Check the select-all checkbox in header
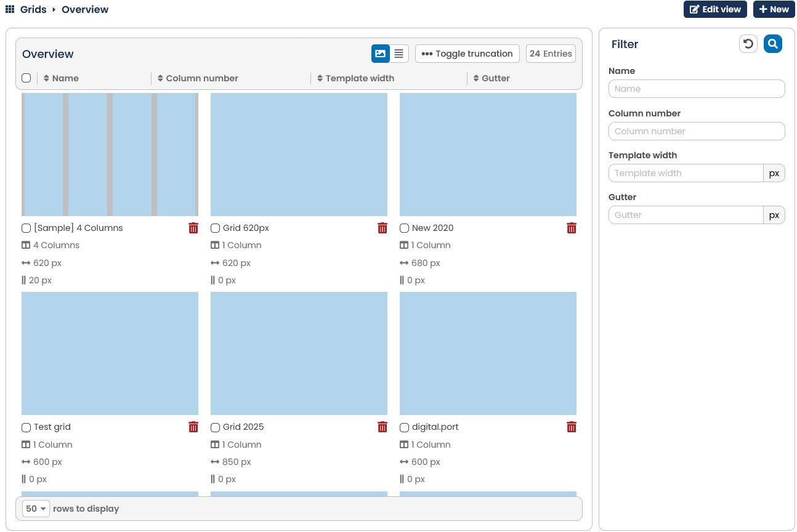Screen dimensions: 797x532 (x=26, y=78)
